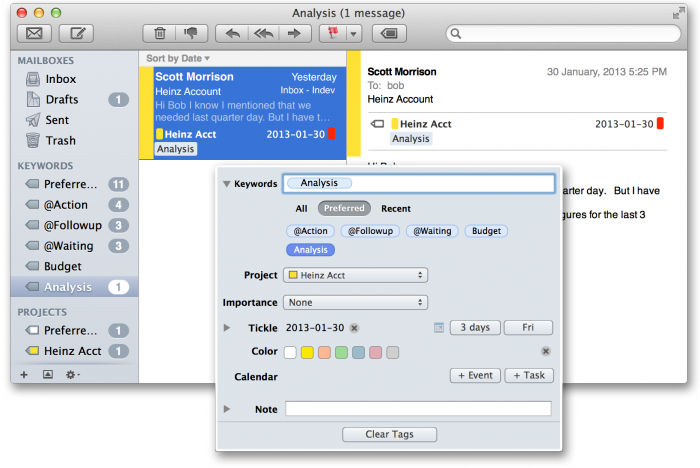Add a mailbox with the plus icon
This screenshot has height=468, width=700.
point(24,375)
